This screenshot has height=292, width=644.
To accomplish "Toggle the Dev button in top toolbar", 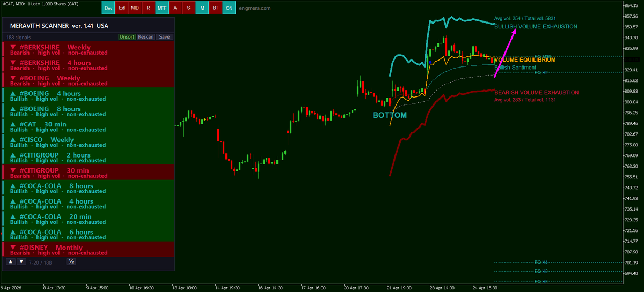I will [x=108, y=8].
